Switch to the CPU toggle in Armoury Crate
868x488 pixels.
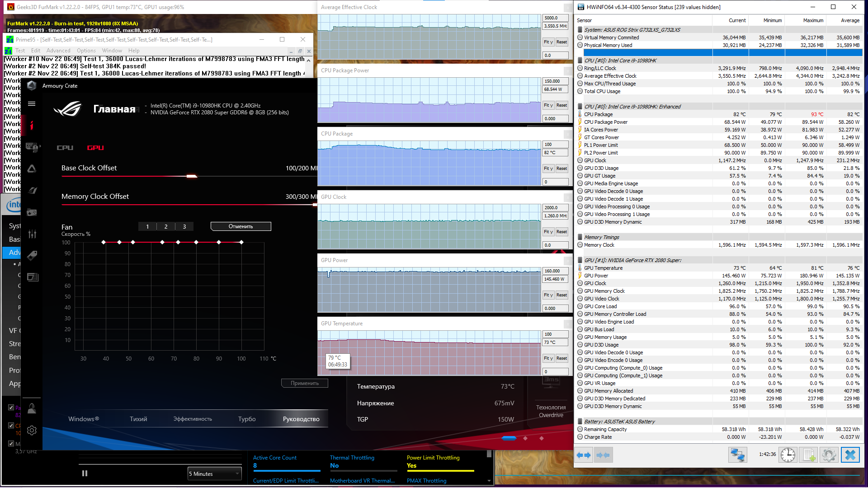click(65, 148)
